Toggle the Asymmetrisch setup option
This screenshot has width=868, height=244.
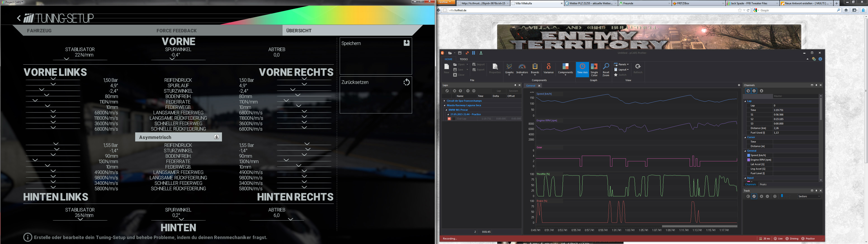(178, 137)
